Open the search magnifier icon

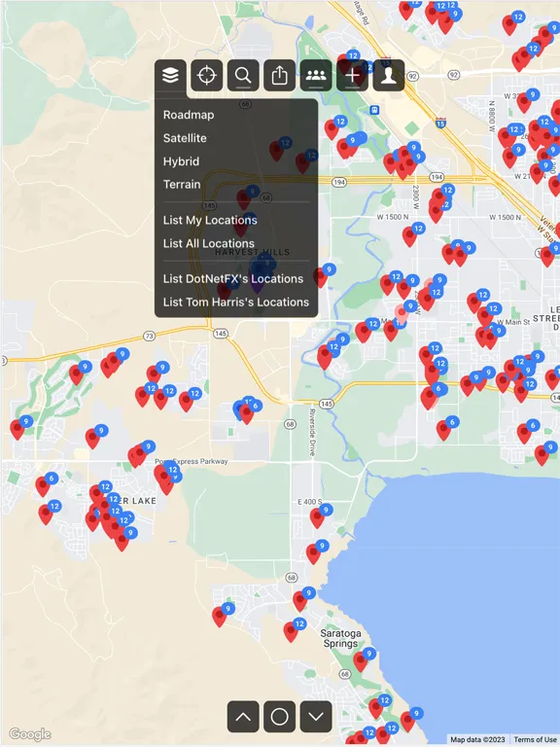point(243,75)
